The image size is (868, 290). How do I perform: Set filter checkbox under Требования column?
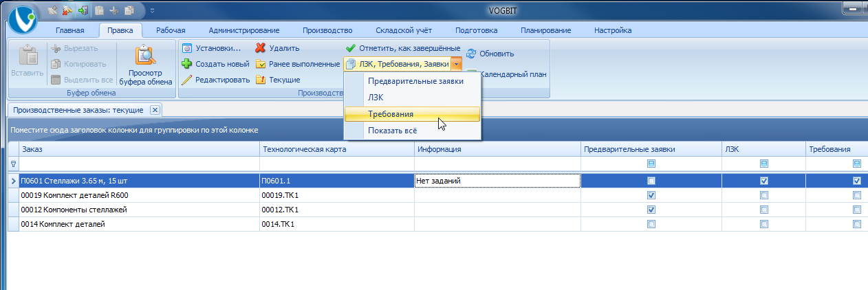(x=856, y=164)
